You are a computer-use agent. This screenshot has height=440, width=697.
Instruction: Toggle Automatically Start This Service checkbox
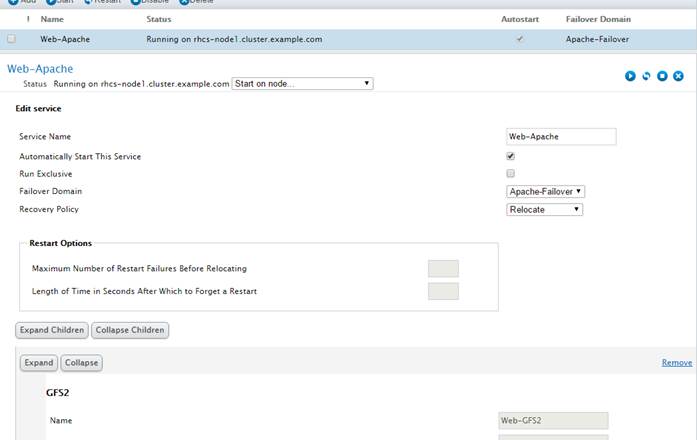pyautogui.click(x=510, y=156)
